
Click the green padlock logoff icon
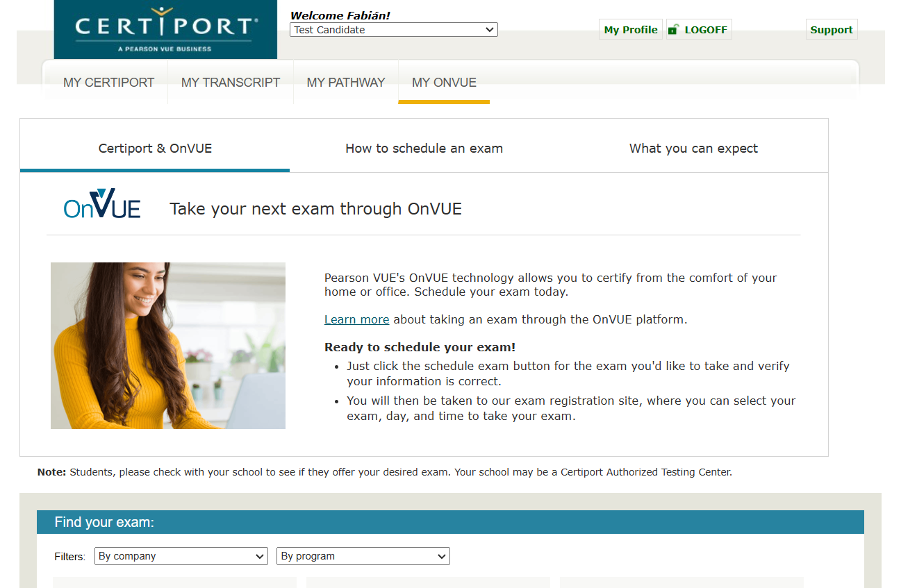click(673, 29)
